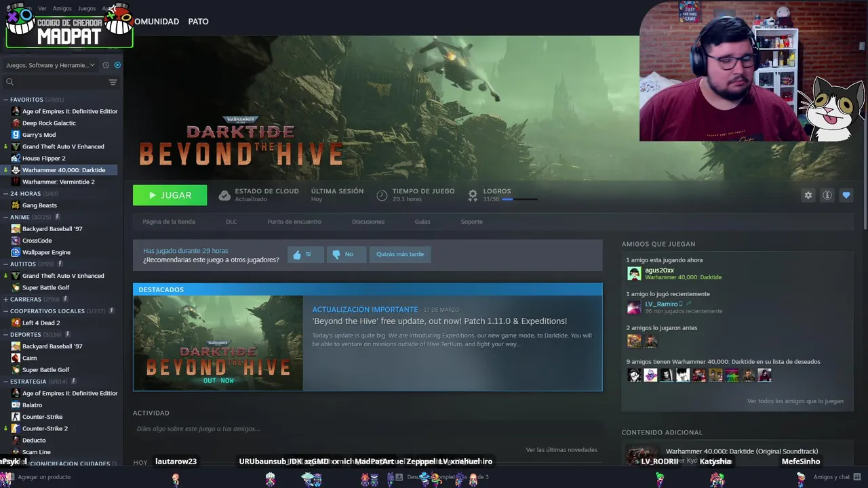Viewport: 868px width, 488px height.
Task: Open Wallpaper Engine entry
Action: coord(46,252)
